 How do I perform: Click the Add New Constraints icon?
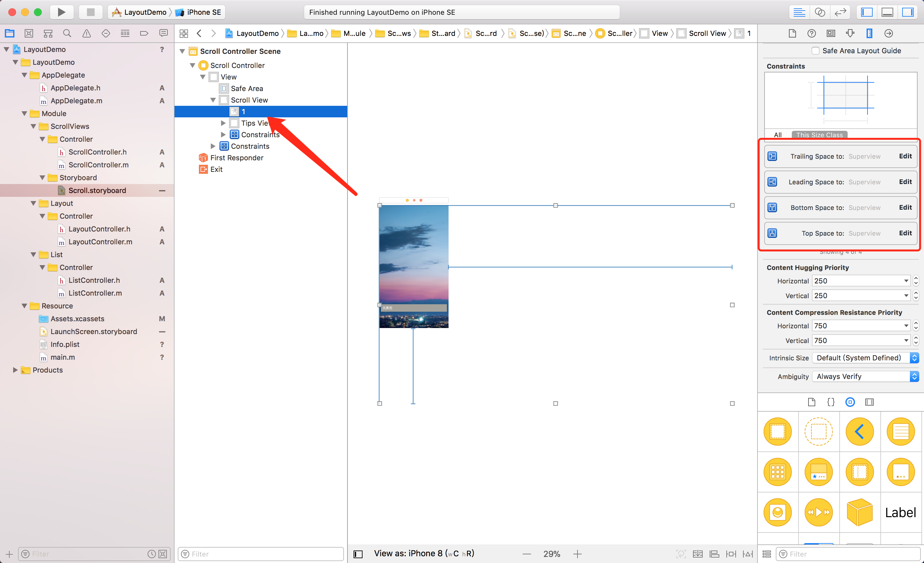[x=731, y=554]
